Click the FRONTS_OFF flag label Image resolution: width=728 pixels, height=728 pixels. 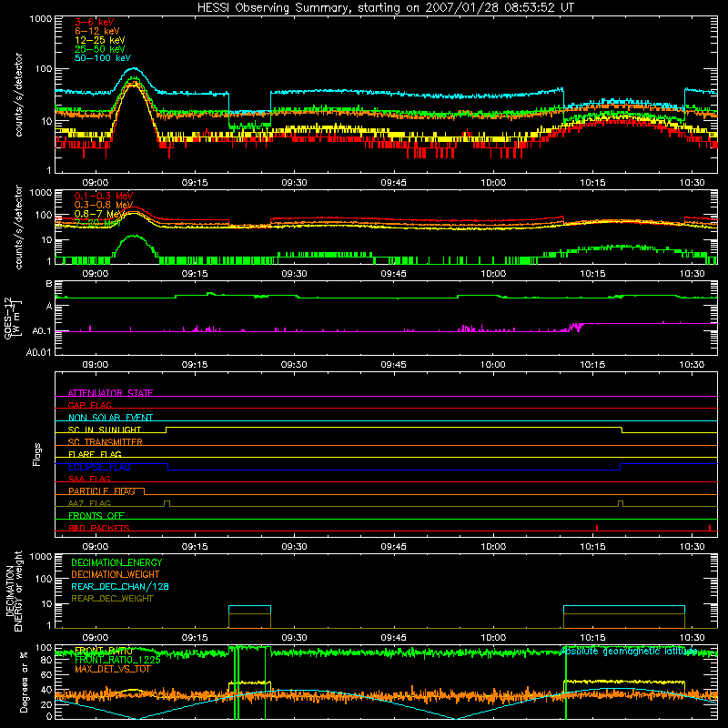(x=96, y=516)
